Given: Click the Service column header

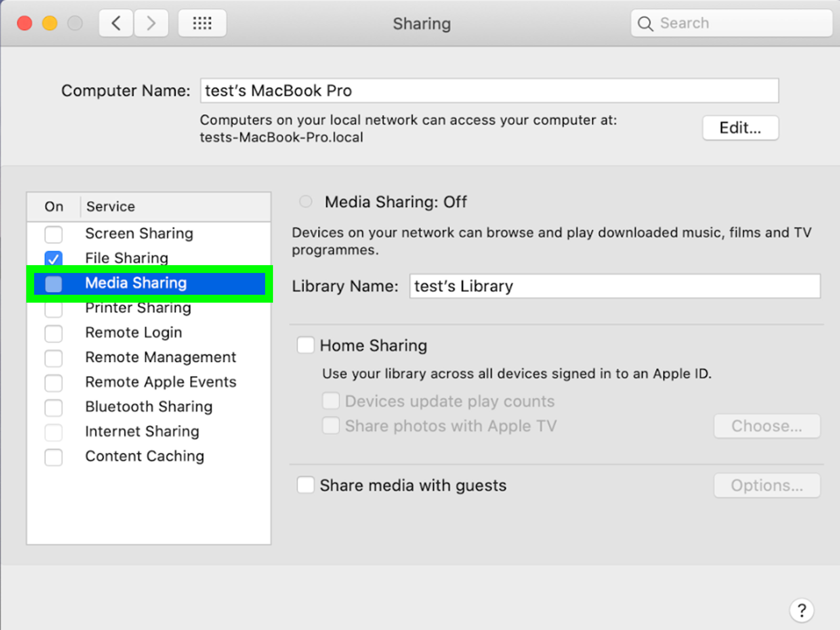Looking at the screenshot, I should coord(175,207).
